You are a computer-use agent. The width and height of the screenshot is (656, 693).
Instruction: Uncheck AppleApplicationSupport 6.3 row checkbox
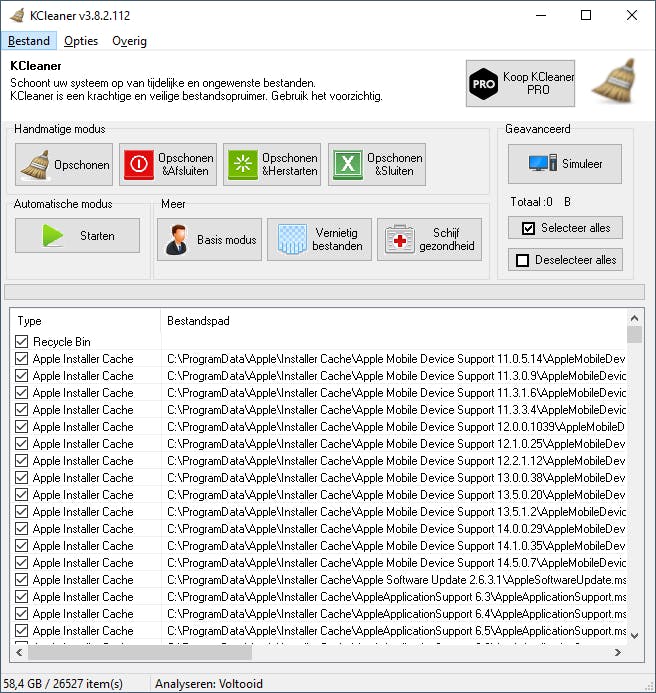(21, 597)
